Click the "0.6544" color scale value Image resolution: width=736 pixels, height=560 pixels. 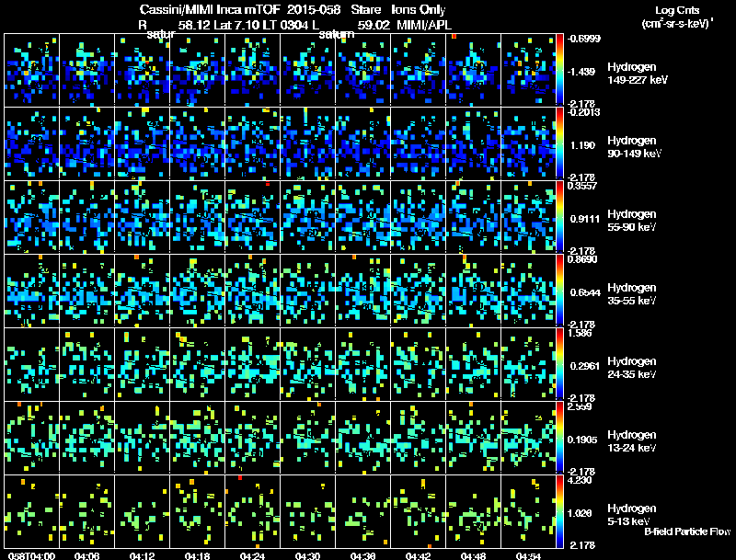click(585, 292)
